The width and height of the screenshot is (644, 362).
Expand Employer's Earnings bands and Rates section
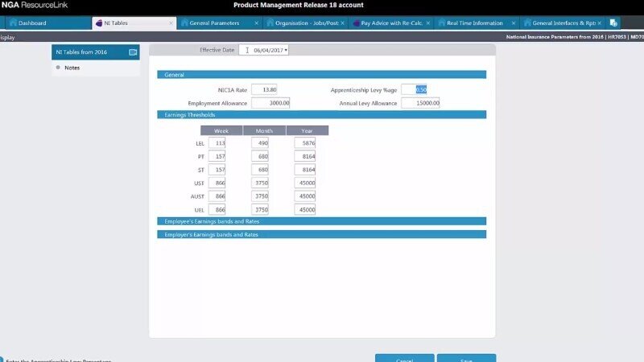point(321,235)
